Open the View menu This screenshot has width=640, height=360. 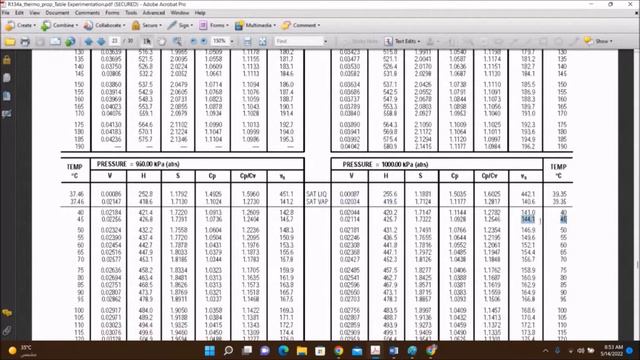click(35, 13)
